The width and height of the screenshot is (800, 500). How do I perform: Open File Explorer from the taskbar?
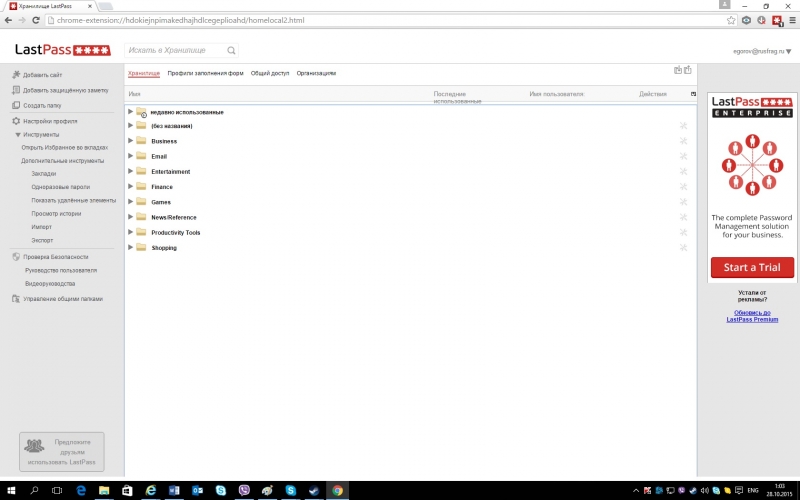click(104, 490)
